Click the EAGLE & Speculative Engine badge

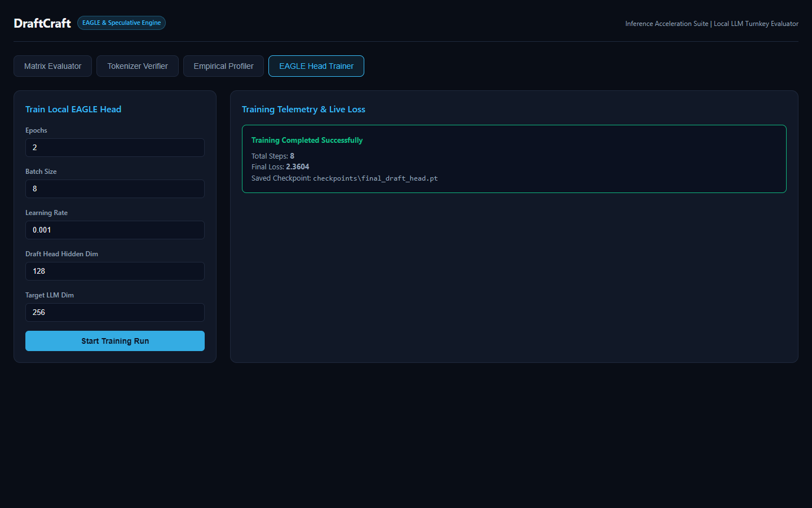(121, 23)
